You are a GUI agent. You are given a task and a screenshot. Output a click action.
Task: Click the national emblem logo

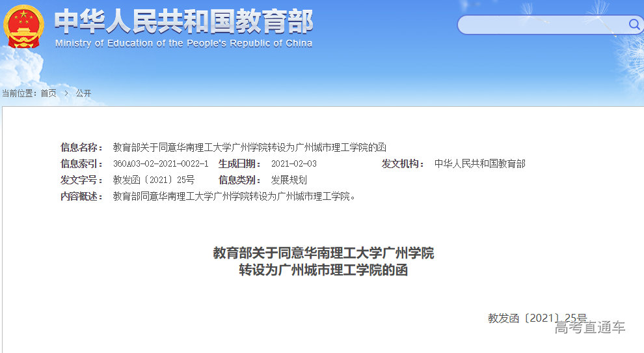pyautogui.click(x=23, y=27)
